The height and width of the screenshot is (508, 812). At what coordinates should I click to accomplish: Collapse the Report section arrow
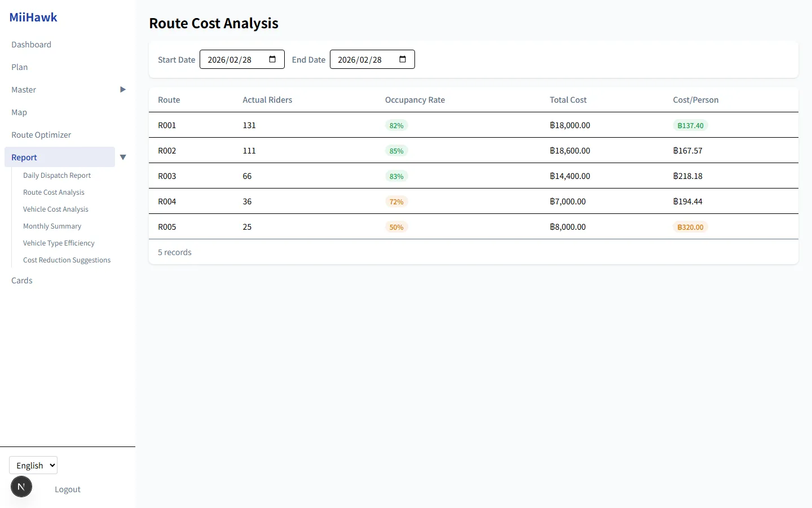coord(123,157)
